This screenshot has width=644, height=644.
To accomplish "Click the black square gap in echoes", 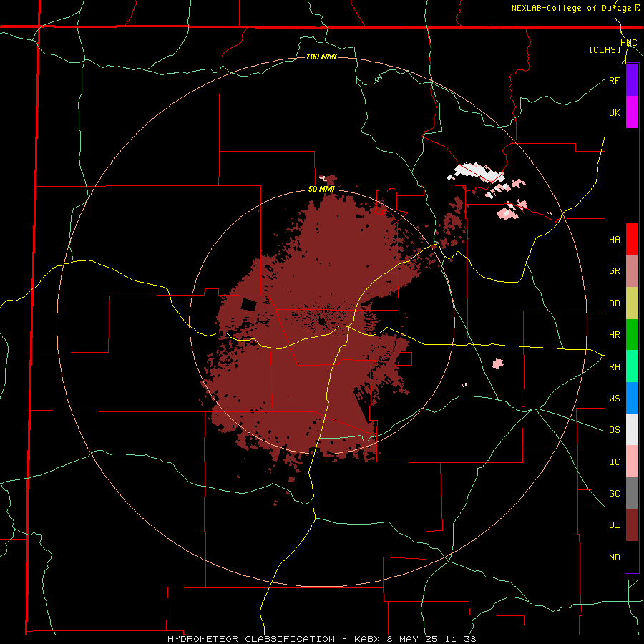I will pyautogui.click(x=248, y=305).
